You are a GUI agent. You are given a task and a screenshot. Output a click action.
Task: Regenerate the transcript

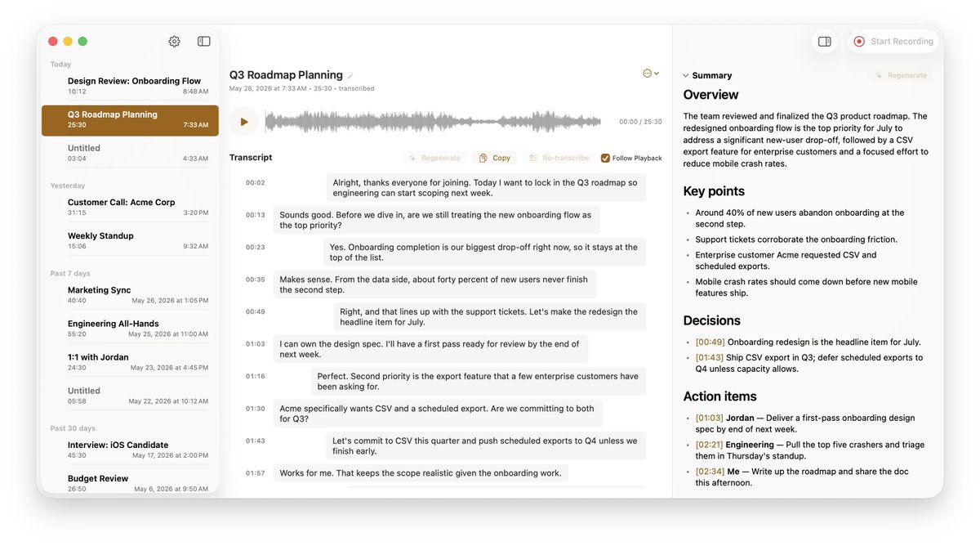434,158
